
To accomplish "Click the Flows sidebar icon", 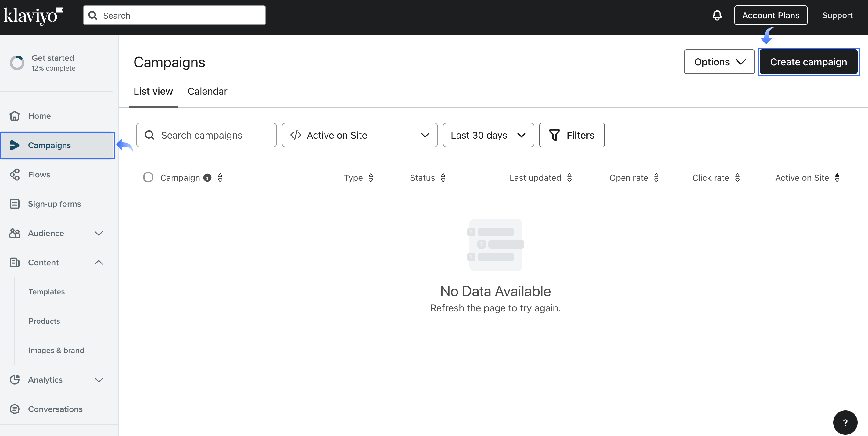I will point(15,174).
